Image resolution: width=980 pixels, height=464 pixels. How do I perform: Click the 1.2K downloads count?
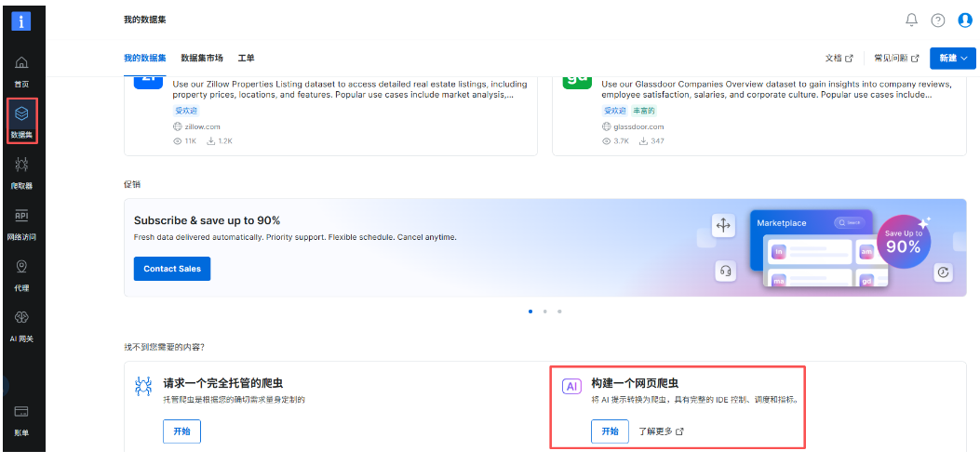pos(225,141)
